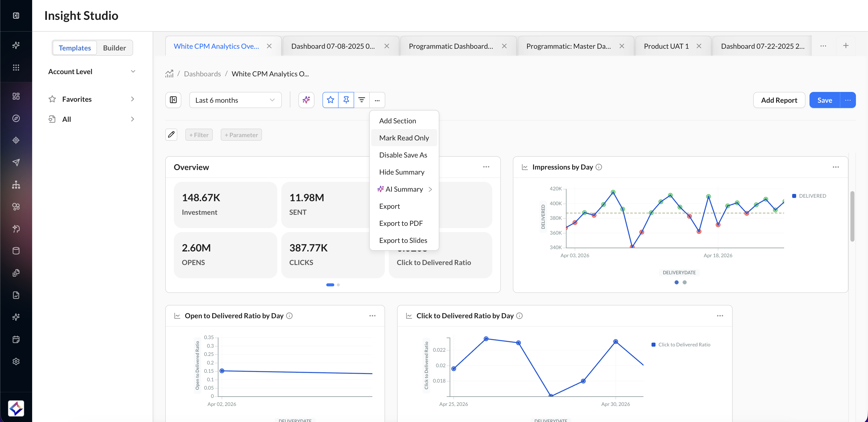Open the compass icon in left sidebar
This screenshot has height=422, width=868.
[x=16, y=118]
